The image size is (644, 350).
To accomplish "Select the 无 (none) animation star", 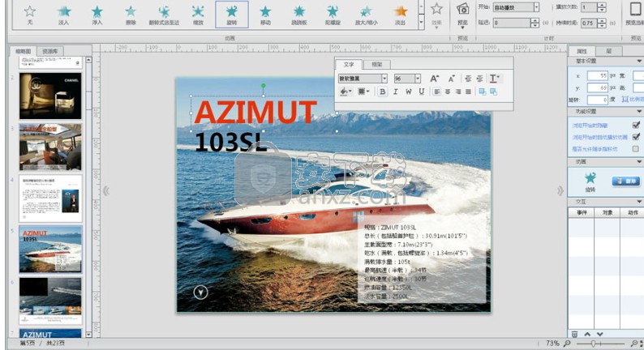I will 29,15.
